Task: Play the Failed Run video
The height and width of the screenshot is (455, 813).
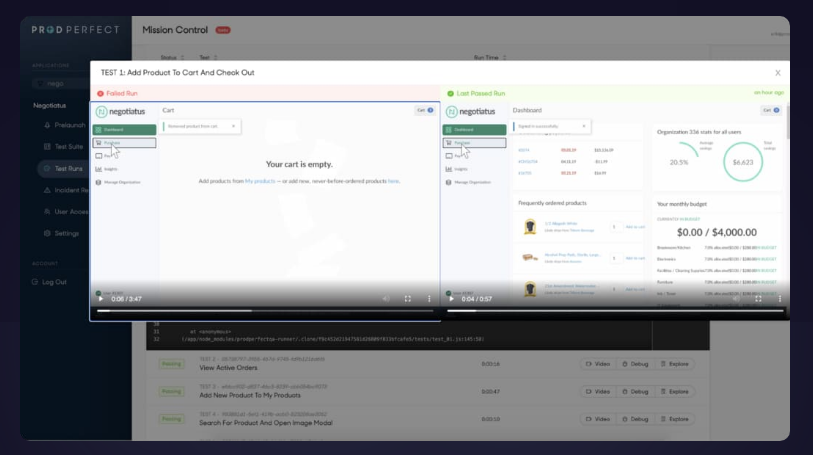Action: tap(101, 299)
